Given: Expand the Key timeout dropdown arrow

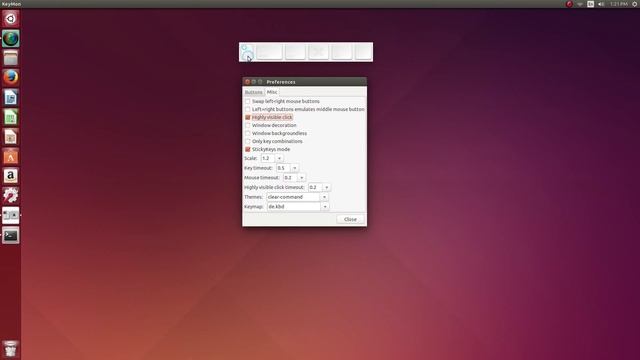Looking at the screenshot, I should point(295,168).
